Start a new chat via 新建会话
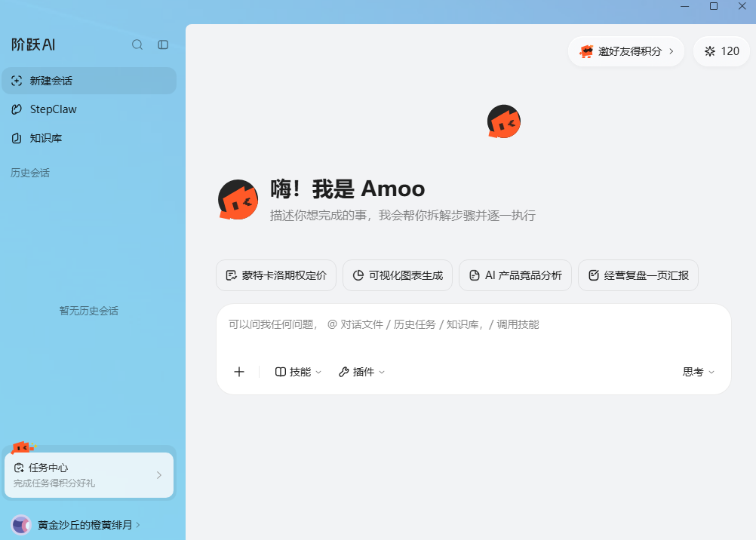 [x=89, y=81]
